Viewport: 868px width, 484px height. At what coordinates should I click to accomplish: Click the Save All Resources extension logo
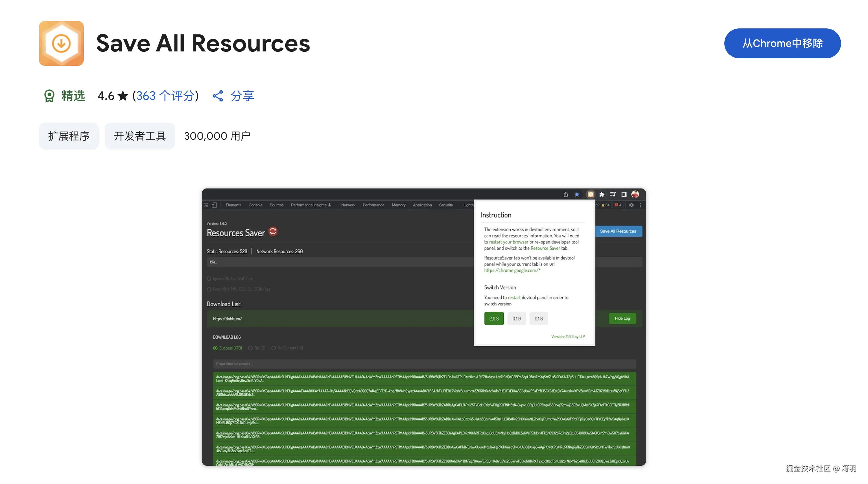coord(61,43)
